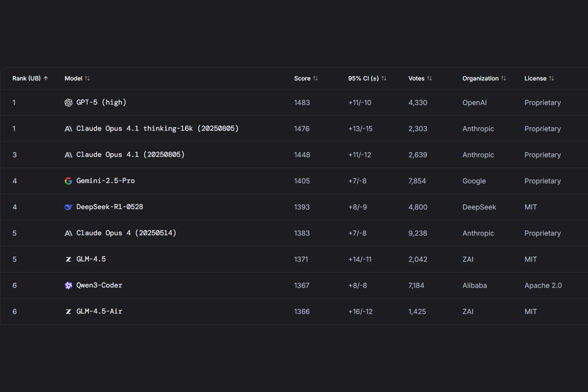This screenshot has height=392, width=588.
Task: Click the votes count 7,854
Action: coord(417,181)
